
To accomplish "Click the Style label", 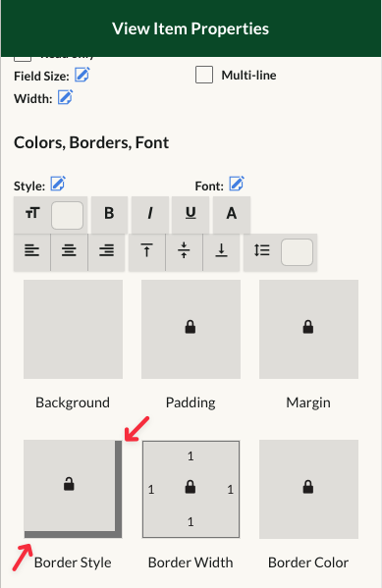I will pyautogui.click(x=29, y=186).
